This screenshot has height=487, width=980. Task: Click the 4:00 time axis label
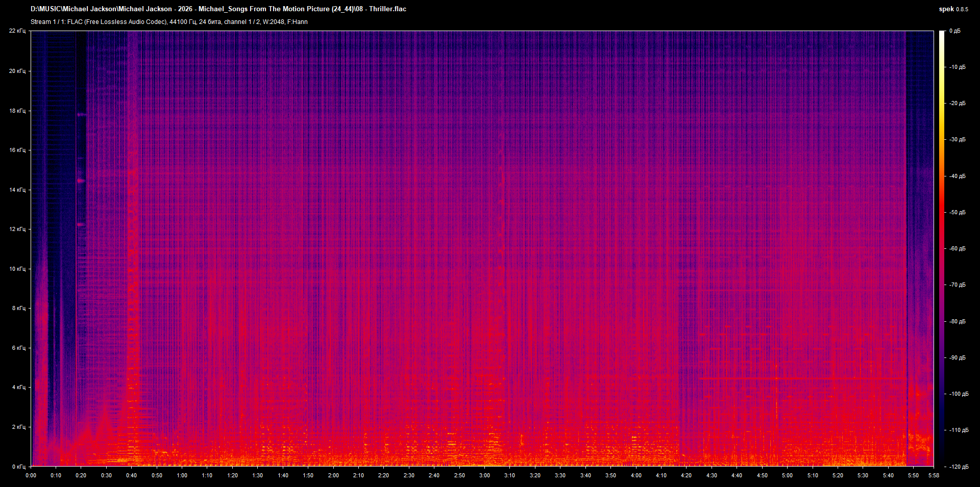[x=636, y=475]
